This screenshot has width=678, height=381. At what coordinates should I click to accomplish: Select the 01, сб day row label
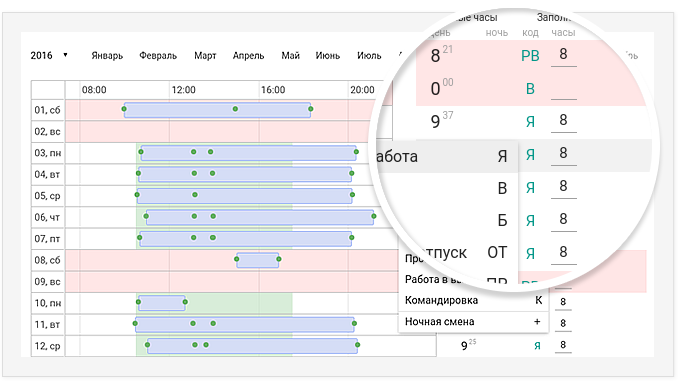click(x=48, y=110)
